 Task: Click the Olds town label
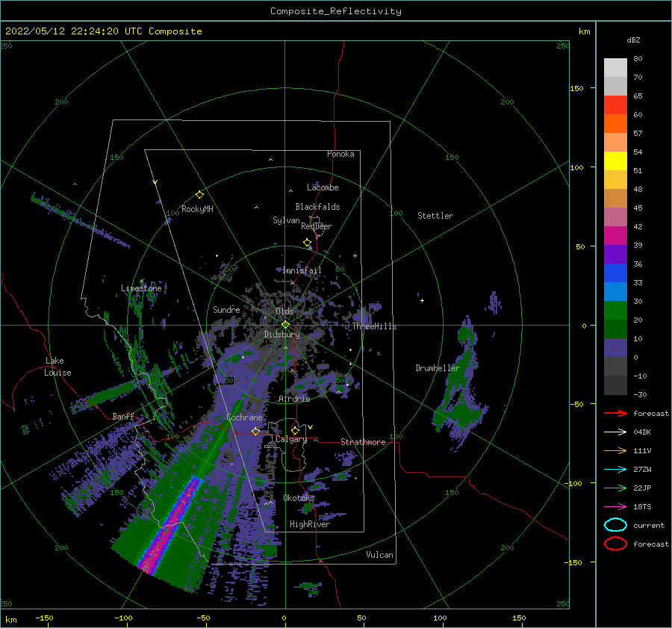(284, 311)
